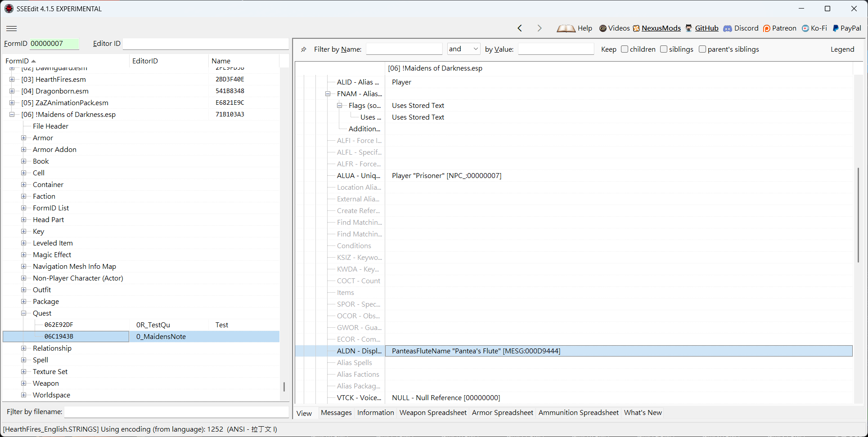Click the Help book icon

point(566,28)
